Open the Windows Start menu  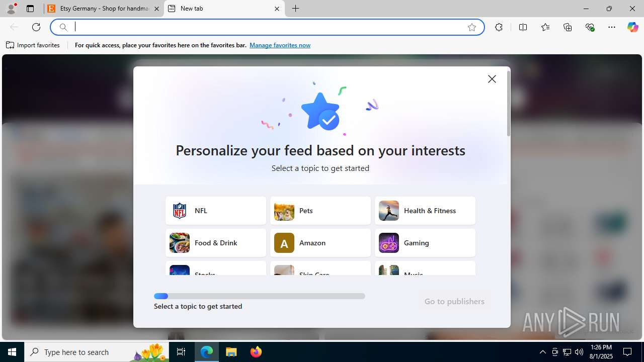pos(12,352)
